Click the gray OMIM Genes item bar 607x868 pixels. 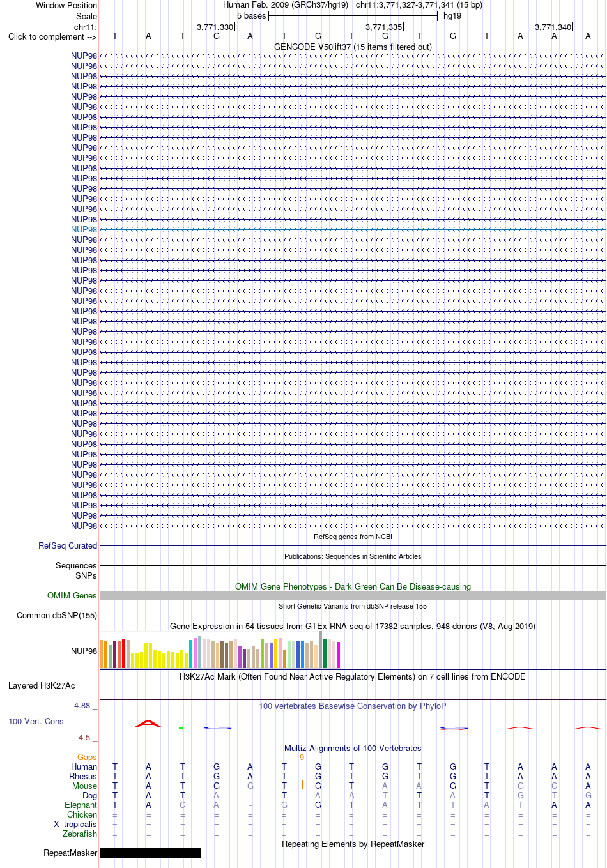(353, 595)
